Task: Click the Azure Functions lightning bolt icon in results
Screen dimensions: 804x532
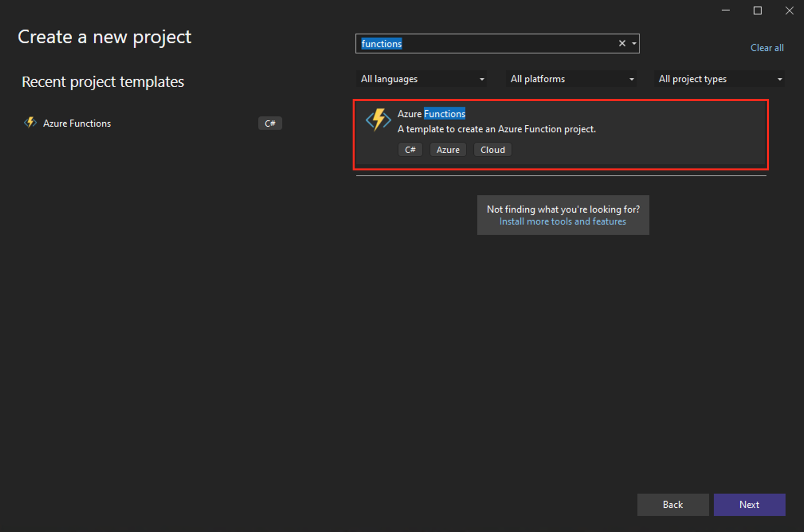Action: [x=378, y=120]
